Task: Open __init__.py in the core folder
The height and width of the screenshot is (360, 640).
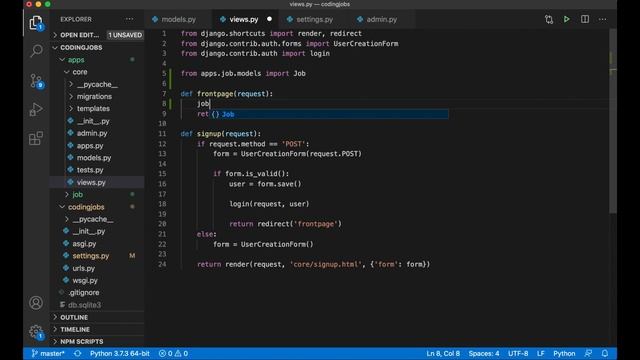Action: 93,121
